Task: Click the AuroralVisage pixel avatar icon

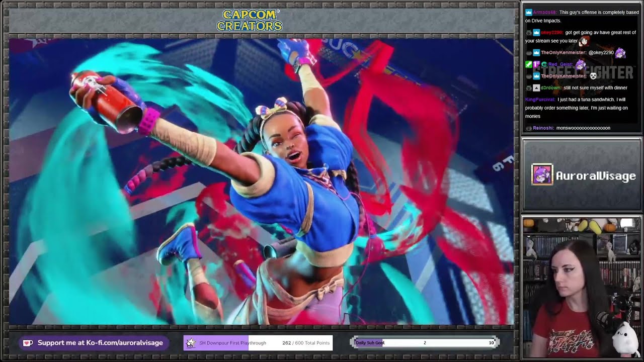Action: click(x=542, y=174)
